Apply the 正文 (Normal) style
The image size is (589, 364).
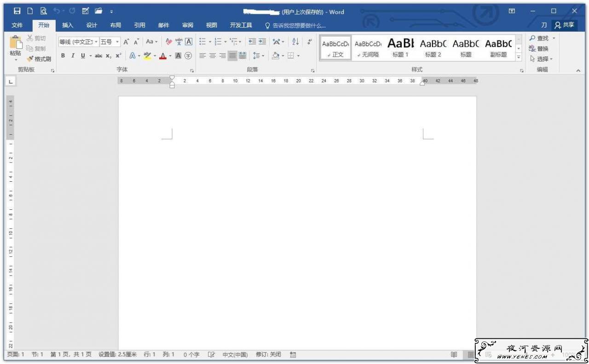click(x=335, y=48)
